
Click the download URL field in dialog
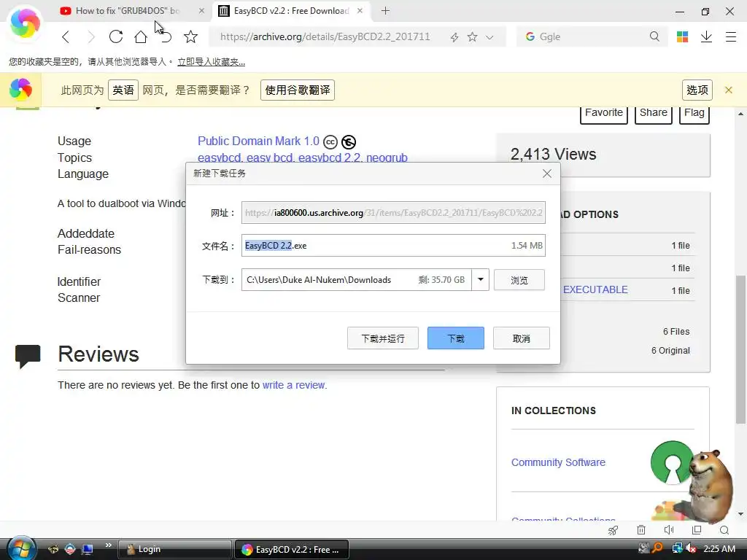pos(393,212)
